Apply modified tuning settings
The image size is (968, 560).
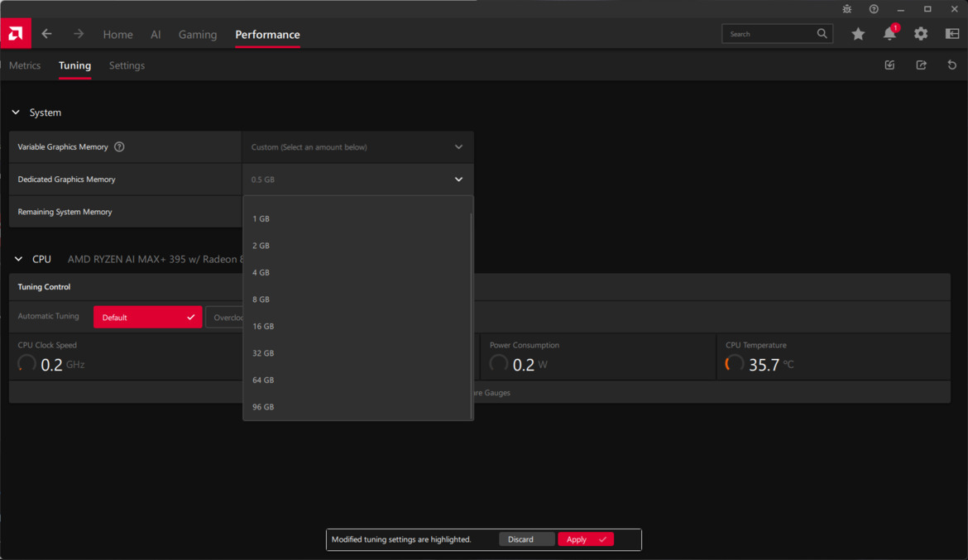coord(585,539)
